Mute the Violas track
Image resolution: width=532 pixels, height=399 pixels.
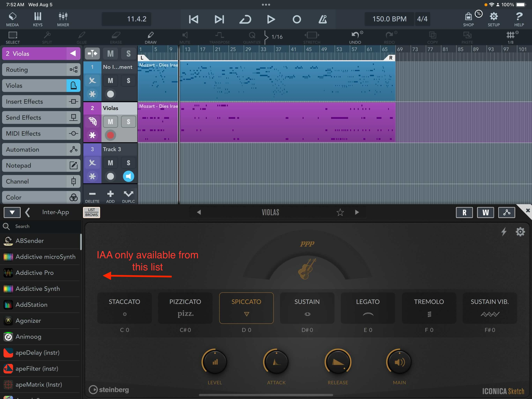click(x=110, y=122)
